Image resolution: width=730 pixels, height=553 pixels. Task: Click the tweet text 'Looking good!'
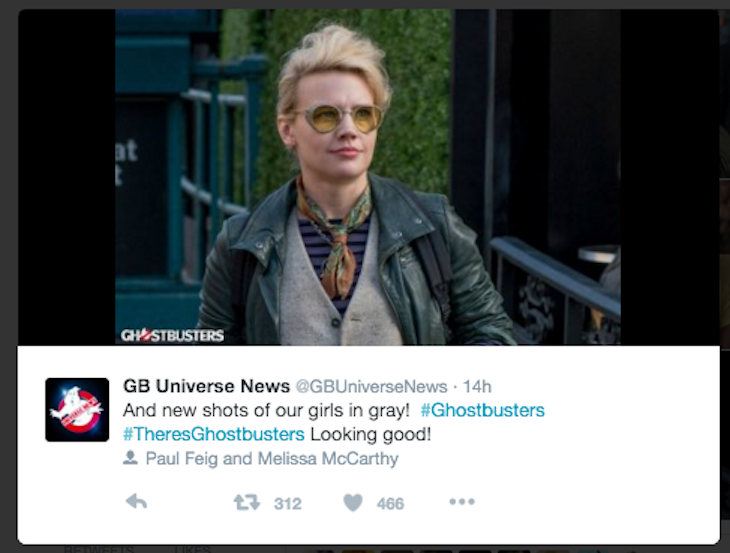[371, 435]
